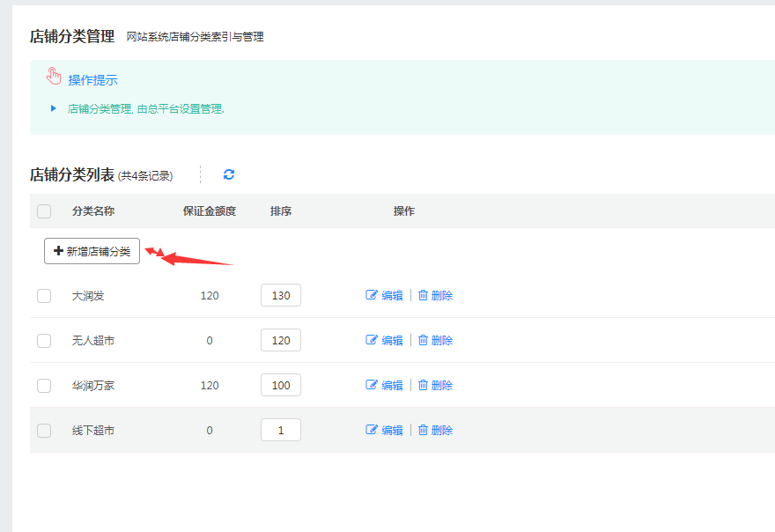
Task: Toggle the select-all checkbox in table header
Action: pyautogui.click(x=44, y=211)
